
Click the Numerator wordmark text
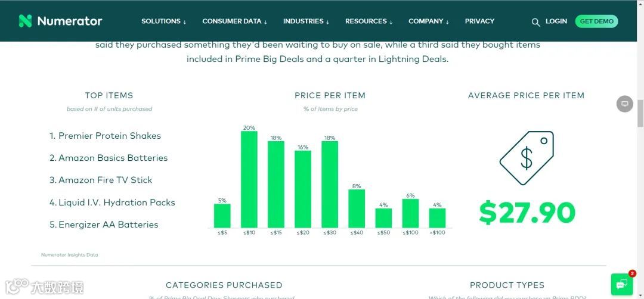click(70, 21)
